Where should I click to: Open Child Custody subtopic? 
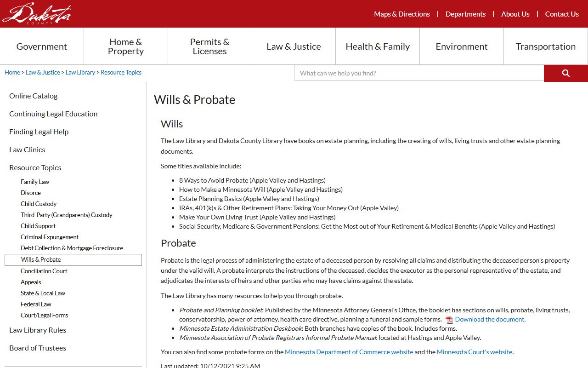(39, 204)
